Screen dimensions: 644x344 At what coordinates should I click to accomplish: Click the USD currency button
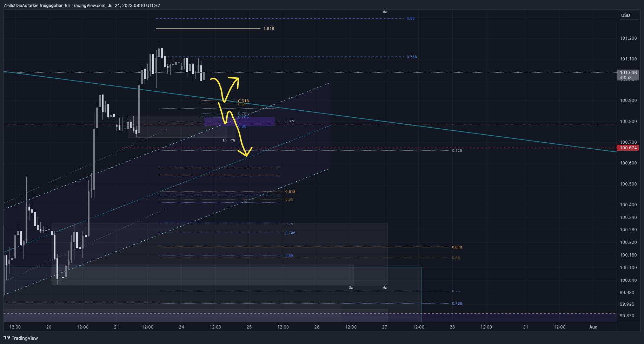click(x=628, y=15)
